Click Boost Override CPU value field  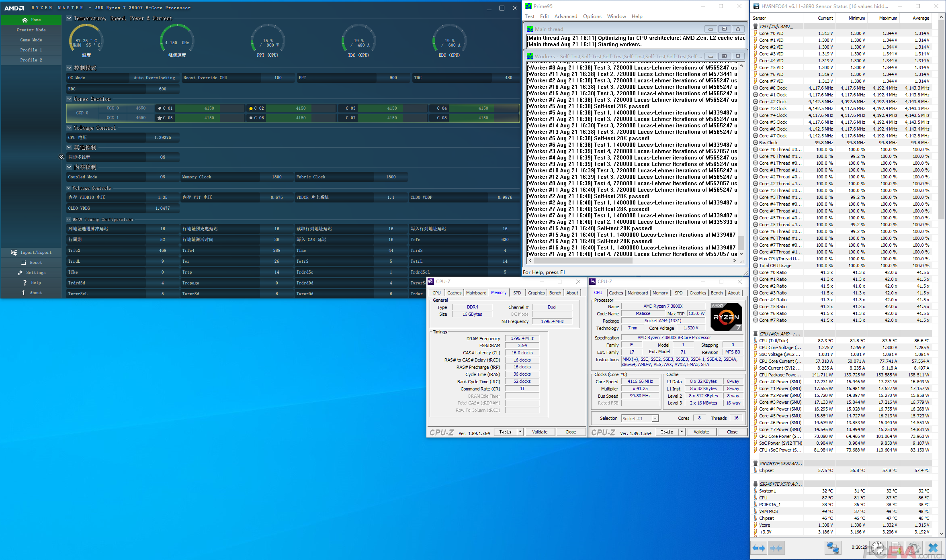coord(278,78)
